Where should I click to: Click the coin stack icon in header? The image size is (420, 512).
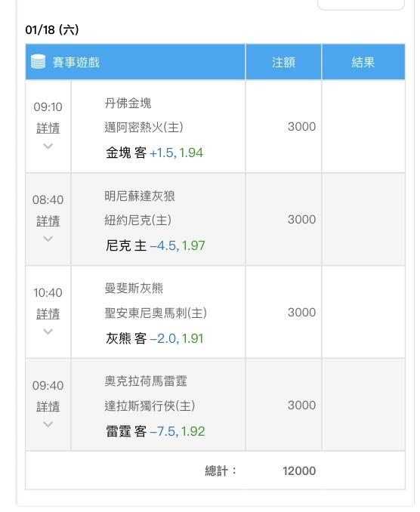(x=38, y=62)
